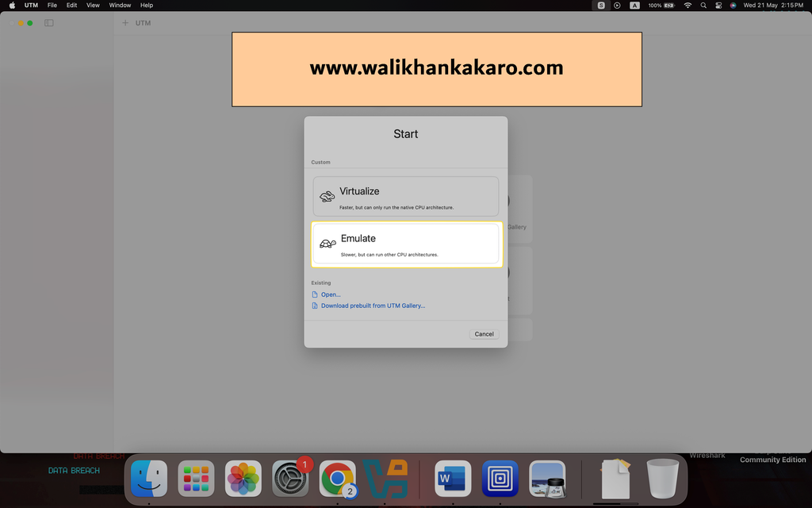Open the View menu
Image resolution: width=812 pixels, height=508 pixels.
[93, 6]
